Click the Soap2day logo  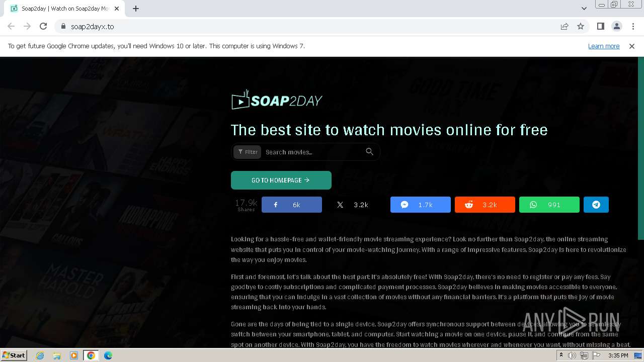(x=277, y=100)
